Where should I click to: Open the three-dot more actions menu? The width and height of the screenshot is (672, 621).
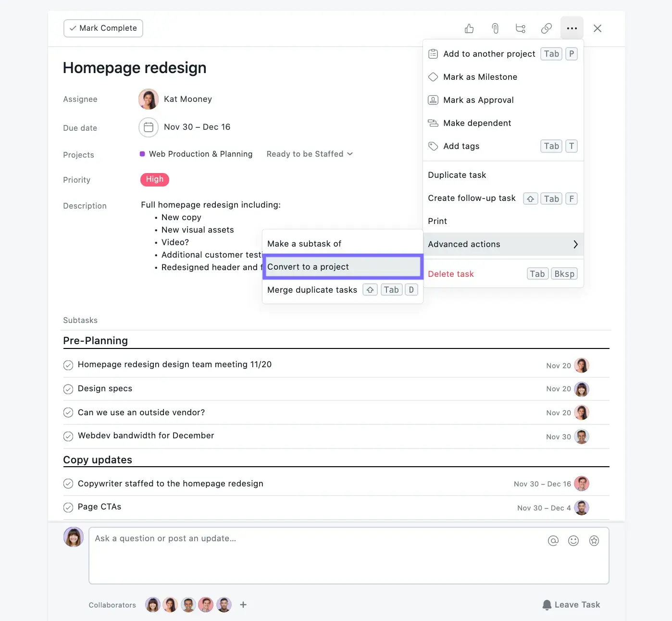click(x=572, y=29)
